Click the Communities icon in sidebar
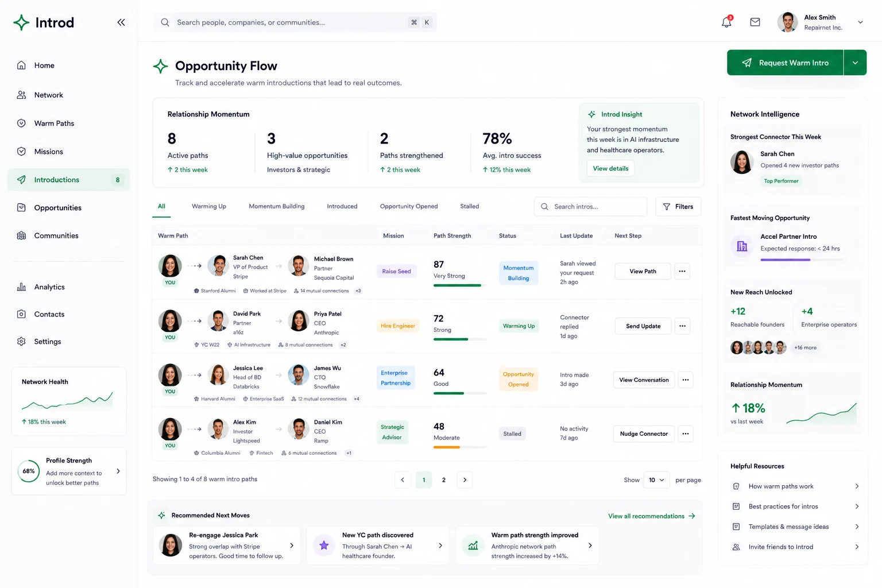Image resolution: width=882 pixels, height=588 pixels. (21, 235)
